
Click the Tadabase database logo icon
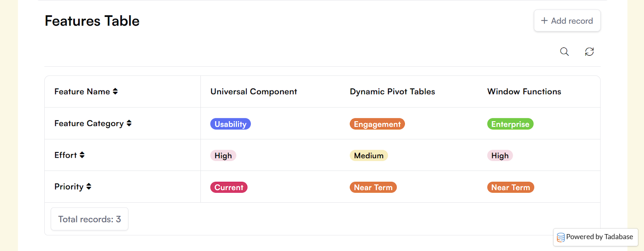pyautogui.click(x=561, y=237)
